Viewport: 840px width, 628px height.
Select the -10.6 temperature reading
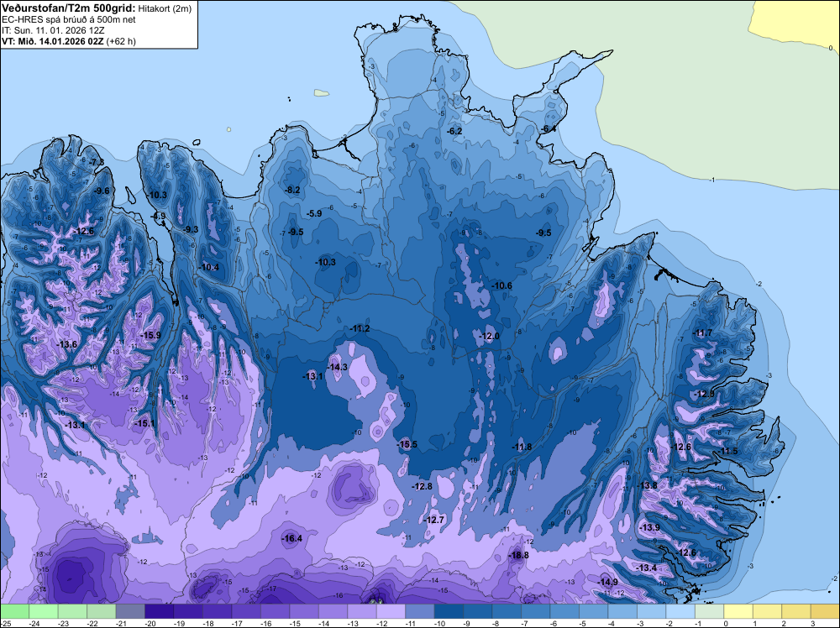(x=502, y=286)
